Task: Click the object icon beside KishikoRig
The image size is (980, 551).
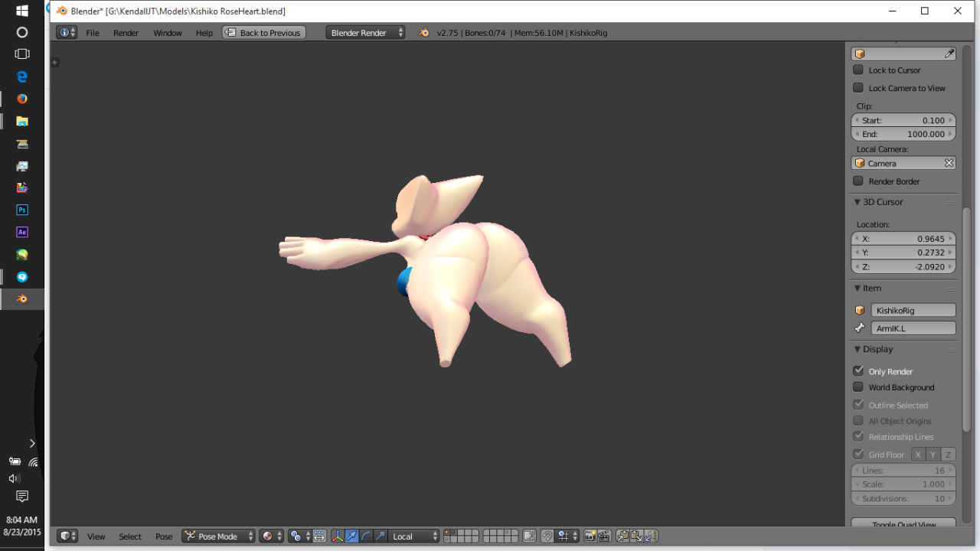Action: coord(860,310)
